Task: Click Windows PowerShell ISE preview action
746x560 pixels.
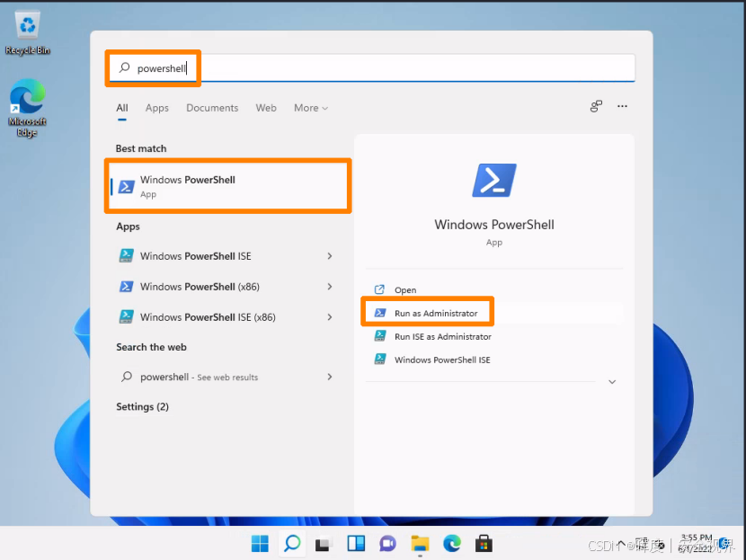Action: (x=493, y=360)
